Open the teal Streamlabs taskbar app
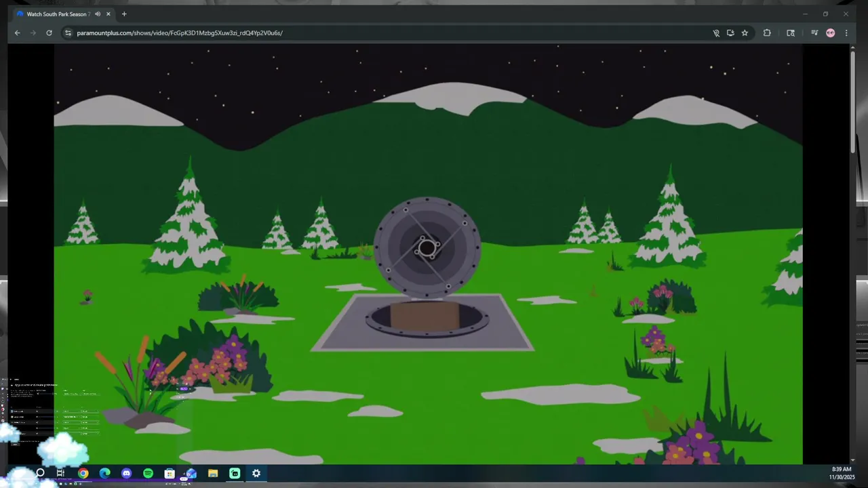The width and height of the screenshot is (868, 488). pyautogui.click(x=235, y=474)
